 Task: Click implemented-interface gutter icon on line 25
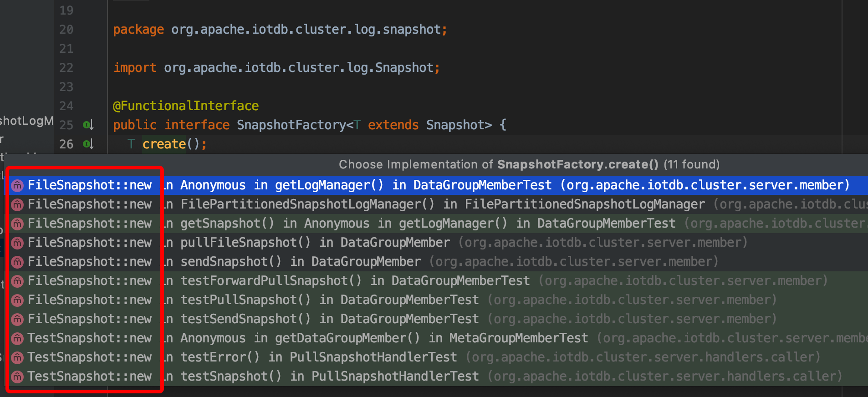coord(88,125)
